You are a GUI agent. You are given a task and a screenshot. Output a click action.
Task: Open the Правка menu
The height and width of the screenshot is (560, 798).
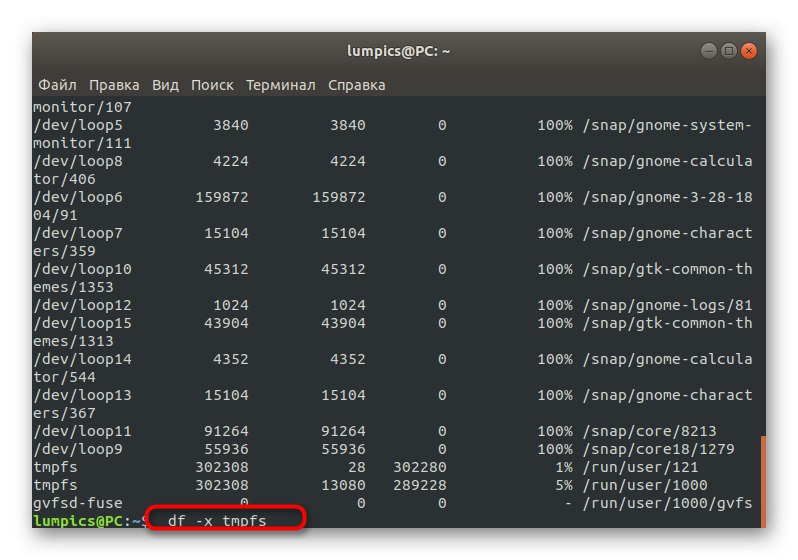[114, 85]
